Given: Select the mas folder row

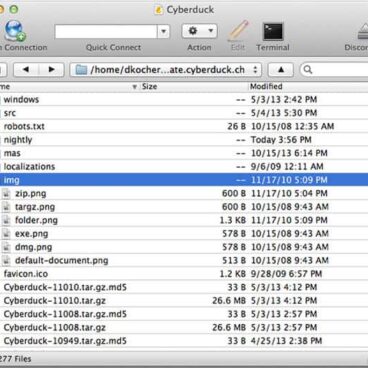Looking at the screenshot, I should click(184, 153).
